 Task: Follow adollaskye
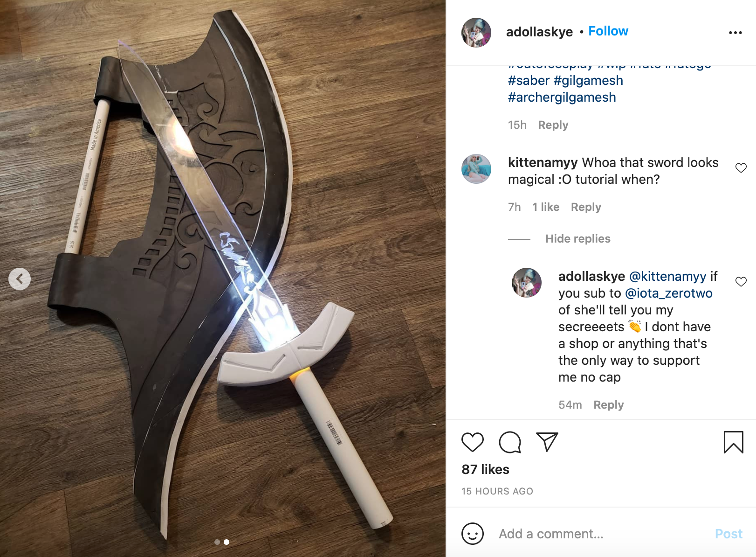coord(608,31)
